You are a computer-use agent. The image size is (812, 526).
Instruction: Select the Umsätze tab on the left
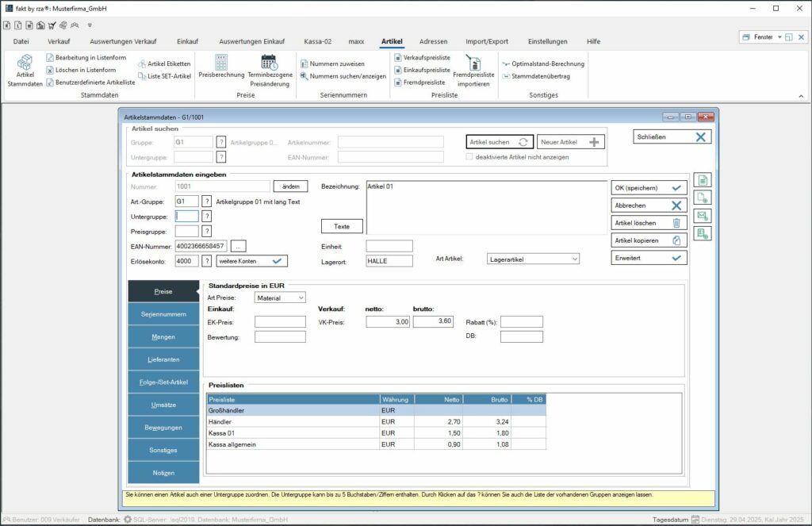pos(163,406)
